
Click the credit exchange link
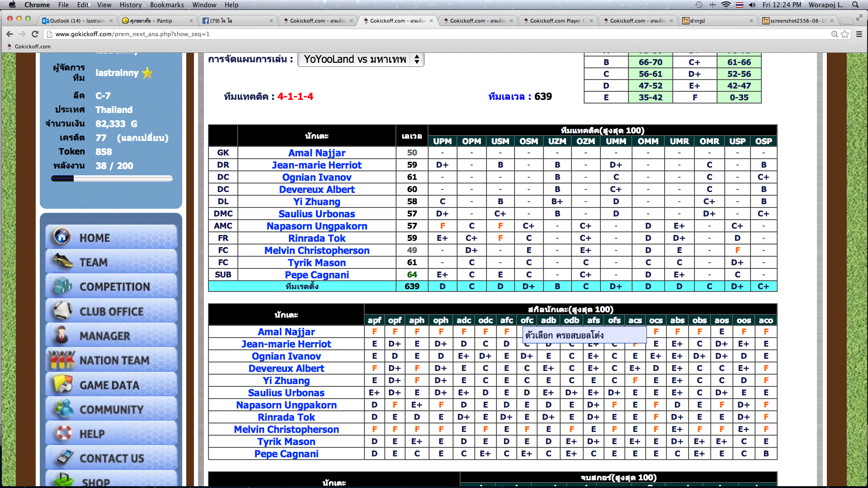[142, 138]
